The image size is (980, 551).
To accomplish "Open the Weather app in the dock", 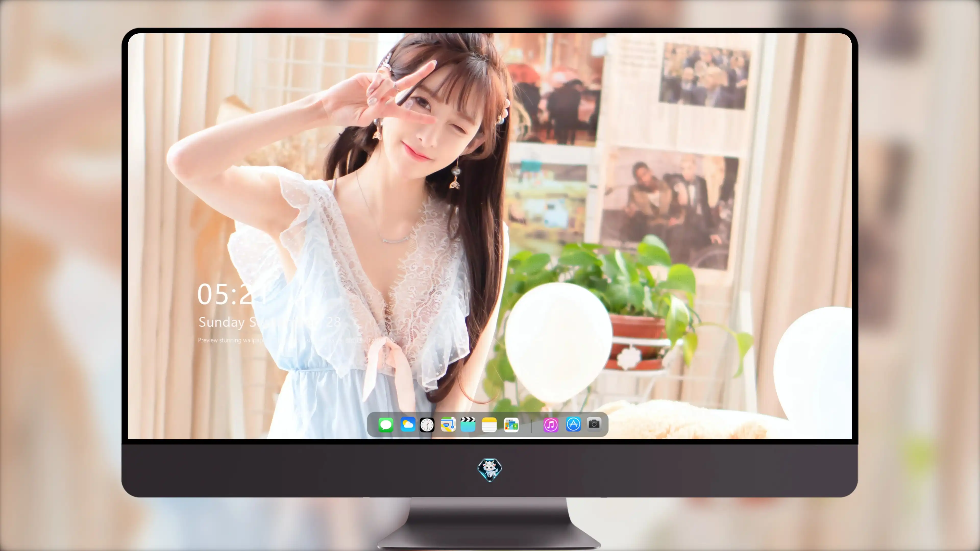I will 408,424.
